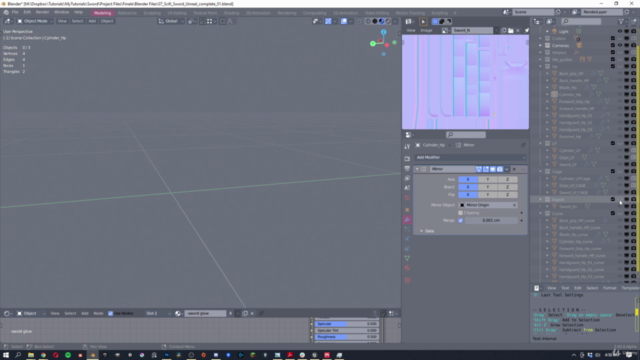Open the Object properties tab icon

(407, 210)
